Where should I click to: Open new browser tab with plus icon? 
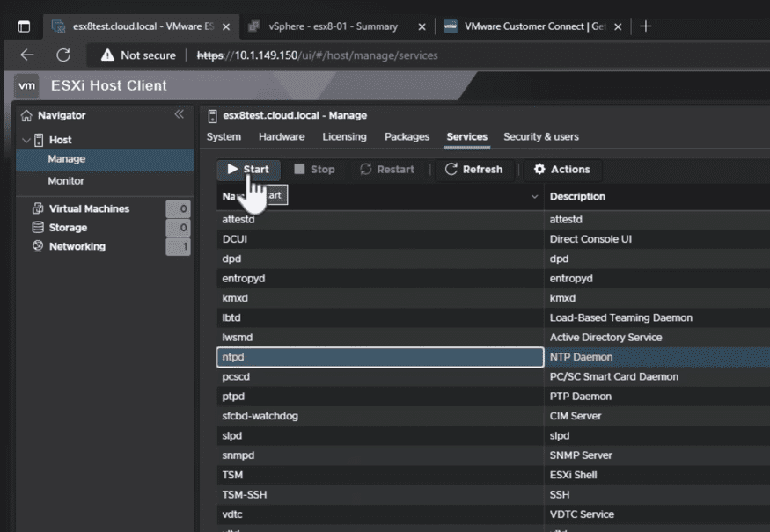pyautogui.click(x=646, y=26)
